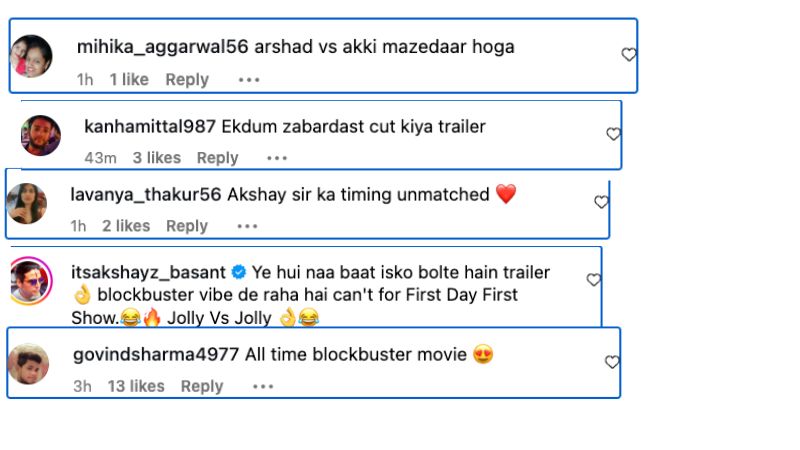Visit the itsakshayz_basant username link
This screenshot has width=800, height=450.
pyautogui.click(x=148, y=272)
